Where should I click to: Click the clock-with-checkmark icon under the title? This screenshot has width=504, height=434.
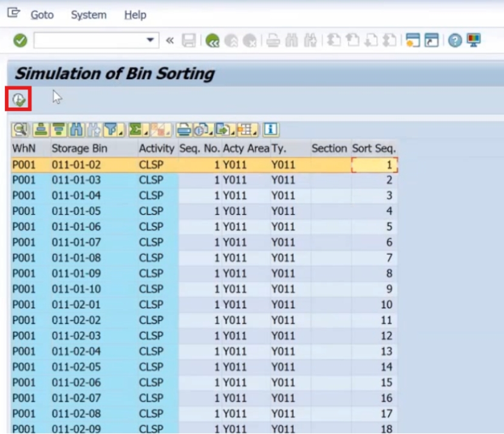click(19, 99)
